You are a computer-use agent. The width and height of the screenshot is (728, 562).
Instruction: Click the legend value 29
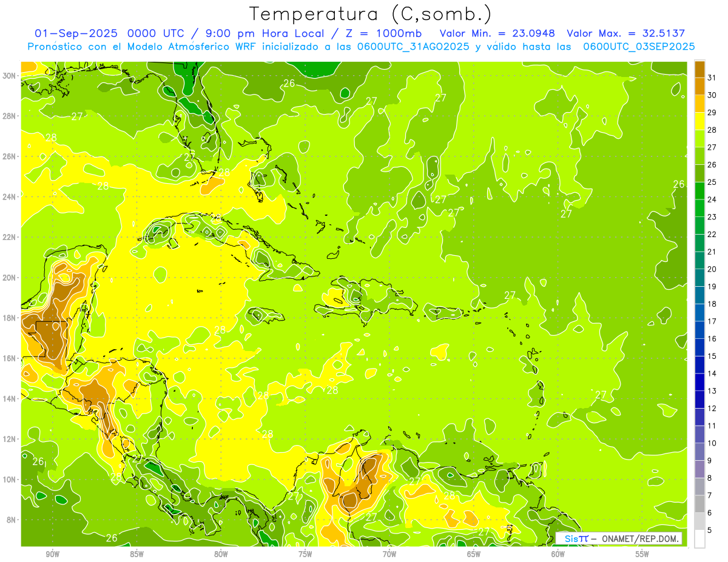coord(712,113)
